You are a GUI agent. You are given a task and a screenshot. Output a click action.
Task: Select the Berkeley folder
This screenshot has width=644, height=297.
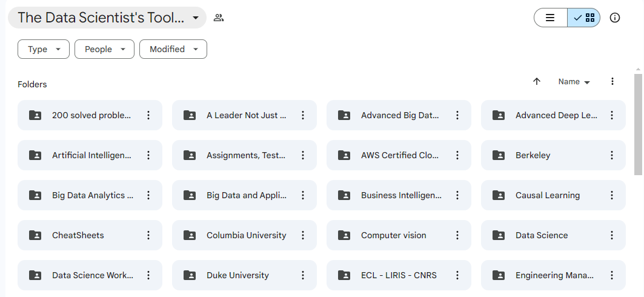pyautogui.click(x=553, y=155)
